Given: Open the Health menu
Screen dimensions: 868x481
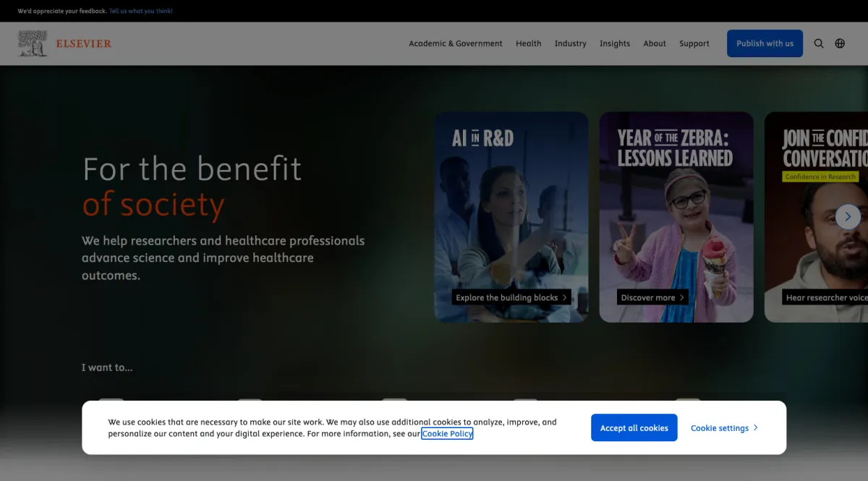Looking at the screenshot, I should [529, 43].
